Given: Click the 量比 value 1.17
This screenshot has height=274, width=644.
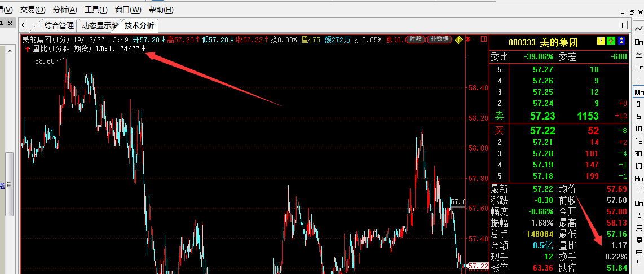Looking at the screenshot, I should point(619,246).
